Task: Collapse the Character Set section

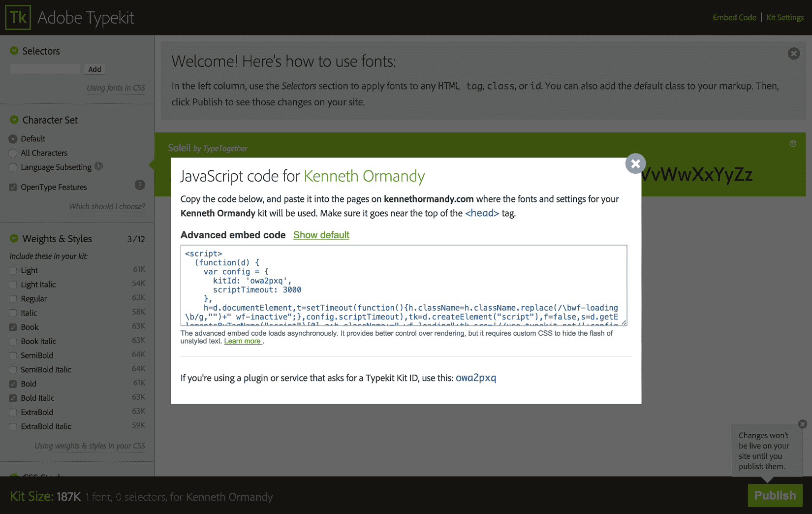Action: coord(14,120)
